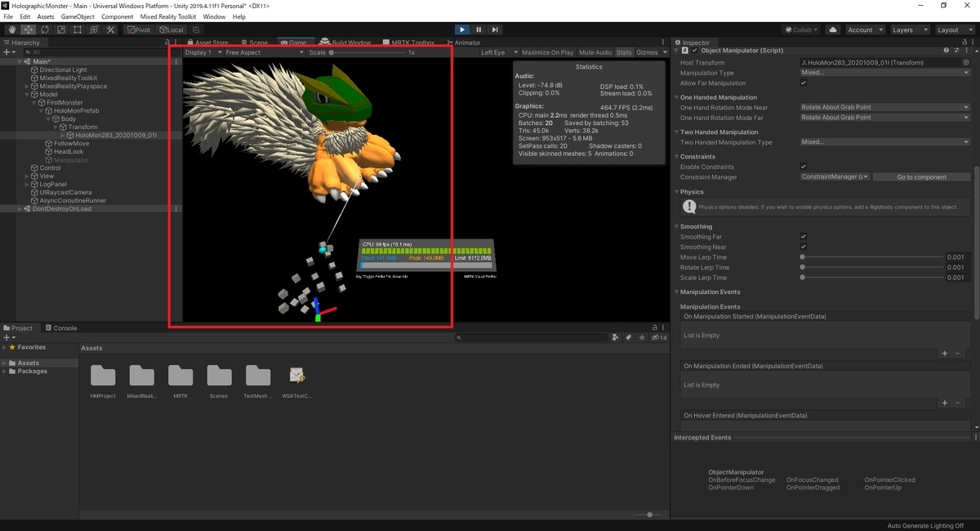Remove event from On Manipulation Ended list
Viewport: 980px width, 531px height.
tap(958, 403)
